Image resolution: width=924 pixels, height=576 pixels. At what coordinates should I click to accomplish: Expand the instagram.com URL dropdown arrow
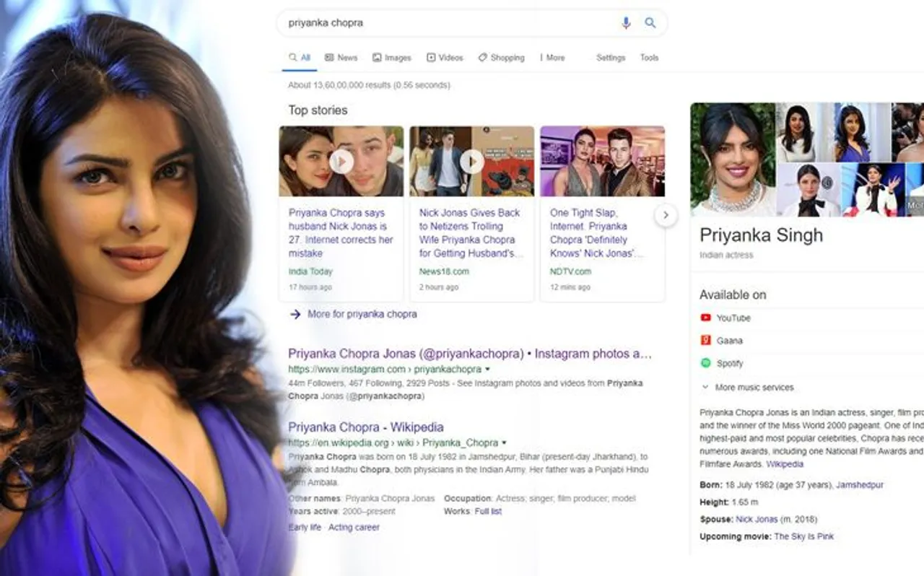(x=487, y=370)
